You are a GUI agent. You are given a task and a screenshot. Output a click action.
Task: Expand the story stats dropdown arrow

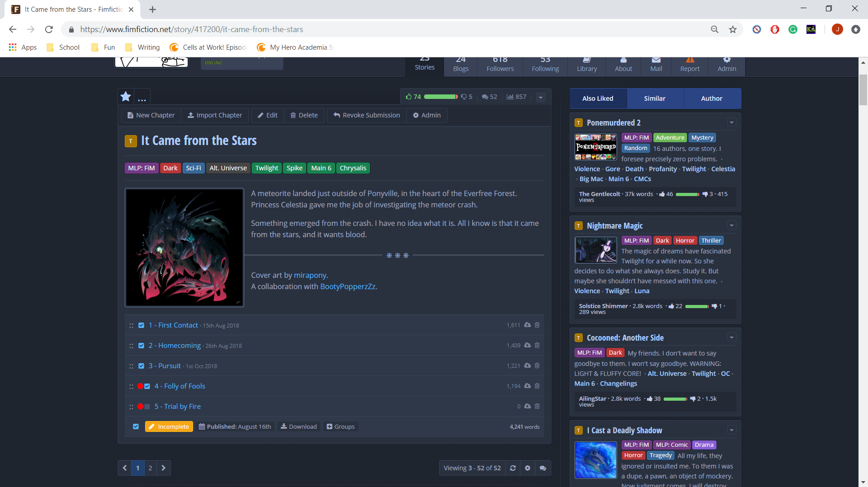coord(541,97)
